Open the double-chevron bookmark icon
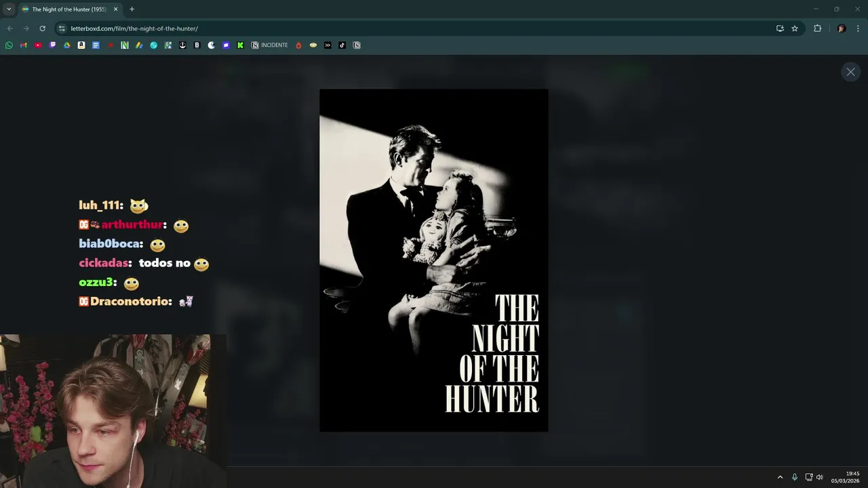Image resolution: width=868 pixels, height=488 pixels. [328, 45]
